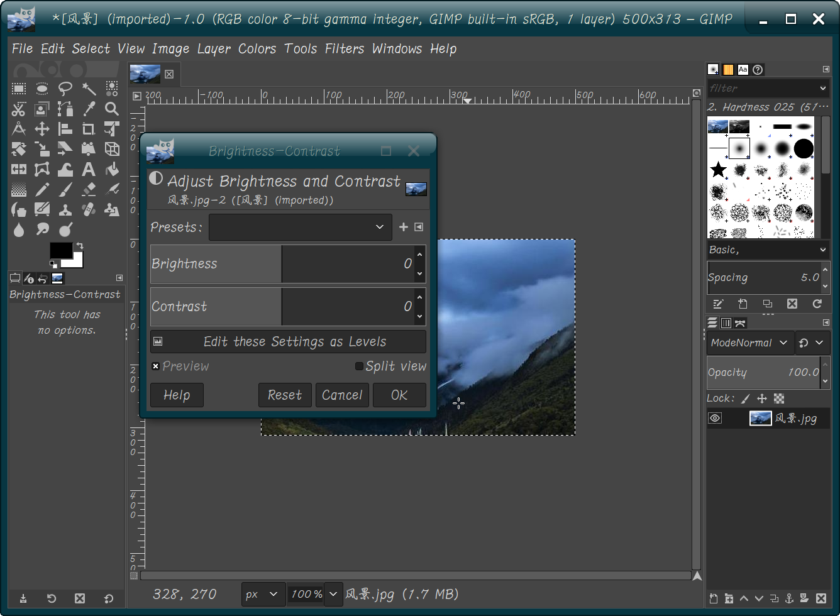The height and width of the screenshot is (616, 840).
Task: Uncheck the Preview checkbox
Action: (x=156, y=366)
